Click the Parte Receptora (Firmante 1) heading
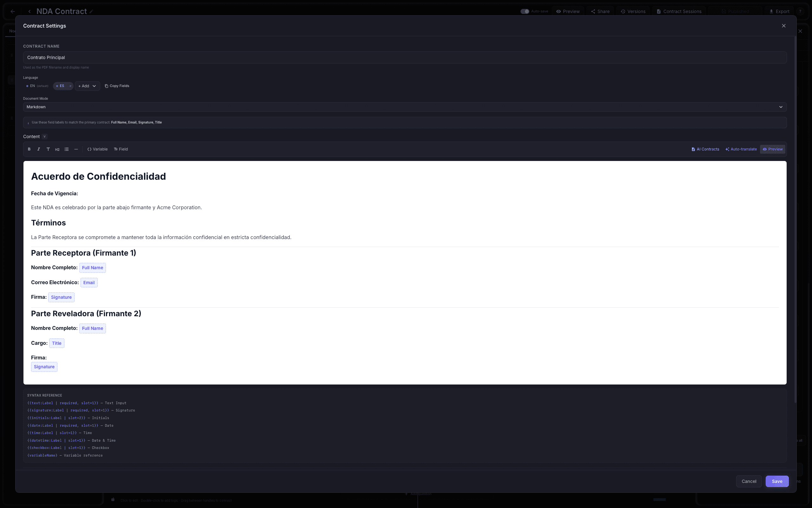The image size is (812, 508). tap(83, 253)
